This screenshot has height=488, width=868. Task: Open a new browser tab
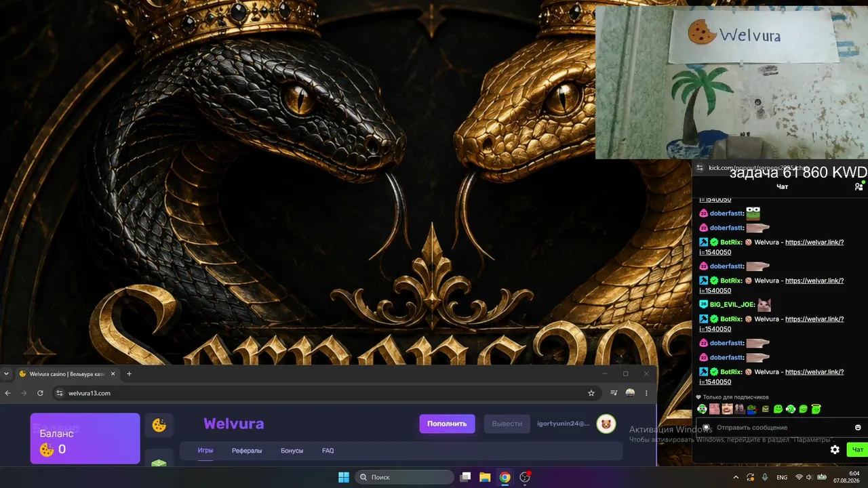tap(129, 373)
